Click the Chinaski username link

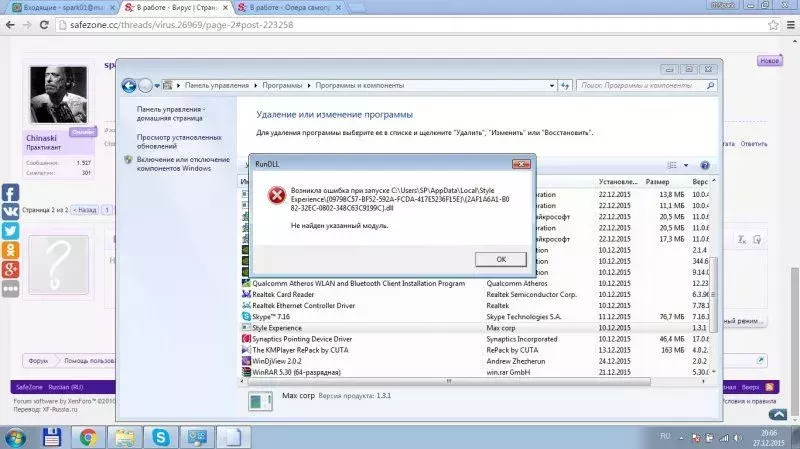41,138
